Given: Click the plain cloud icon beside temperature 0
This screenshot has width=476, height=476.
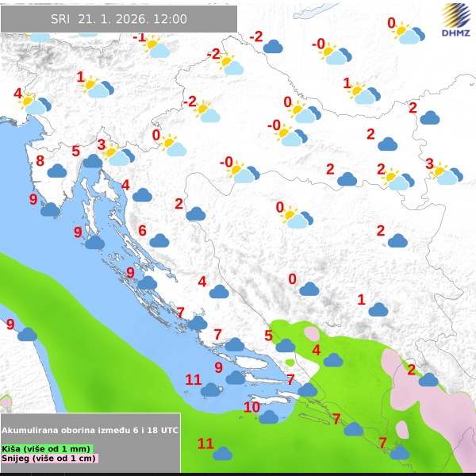Looking at the screenshot, I should [x=309, y=289].
